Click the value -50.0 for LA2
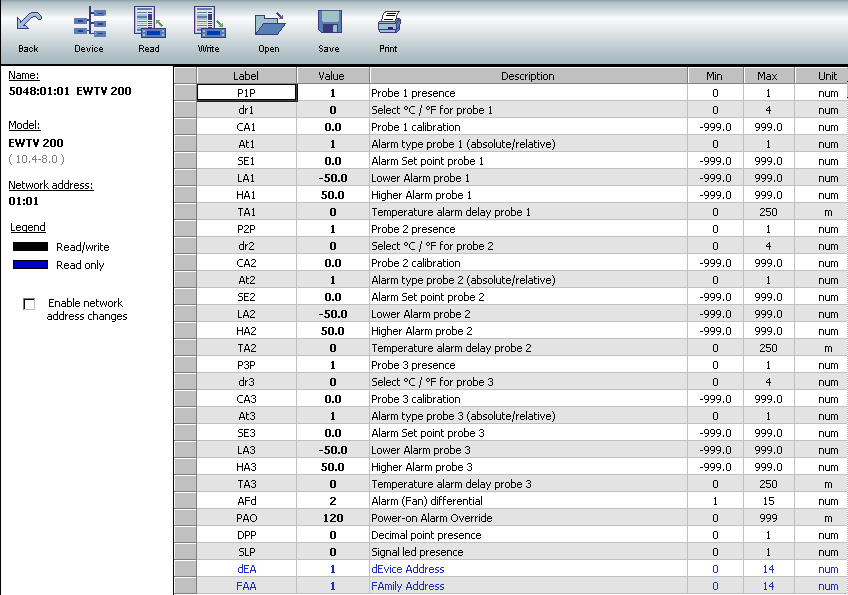This screenshot has width=848, height=595. coord(333,314)
